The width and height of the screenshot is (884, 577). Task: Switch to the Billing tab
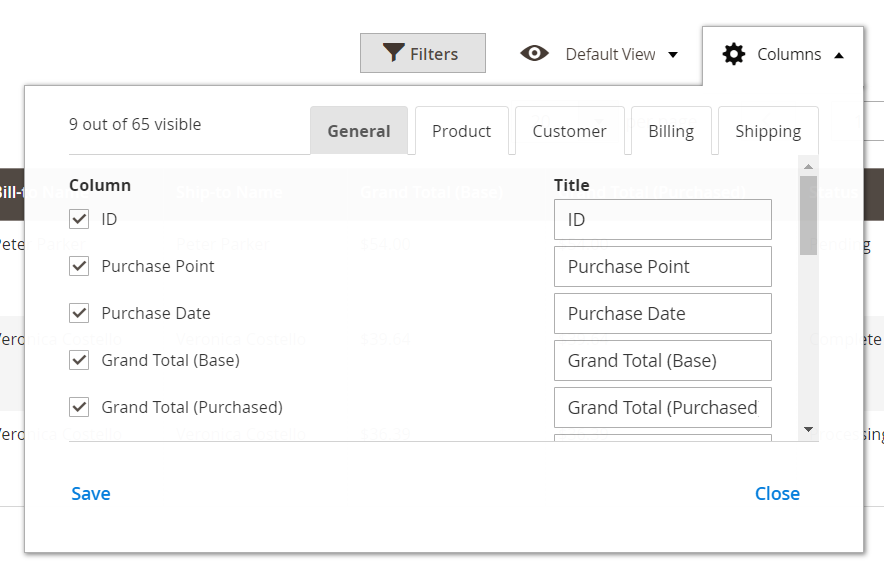coord(671,131)
